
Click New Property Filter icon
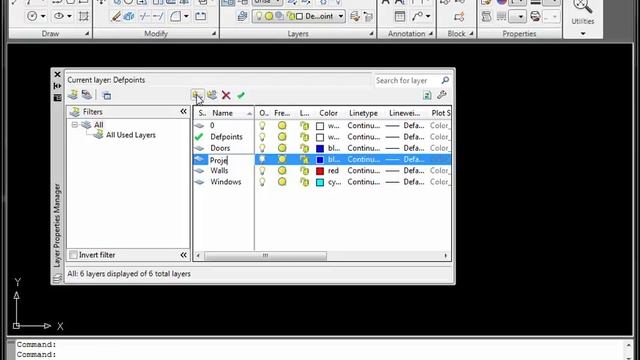(x=73, y=95)
